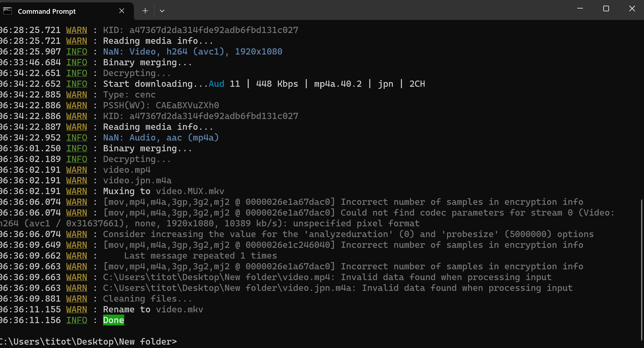Minimize the terminal window
The image size is (644, 348).
pos(580,9)
